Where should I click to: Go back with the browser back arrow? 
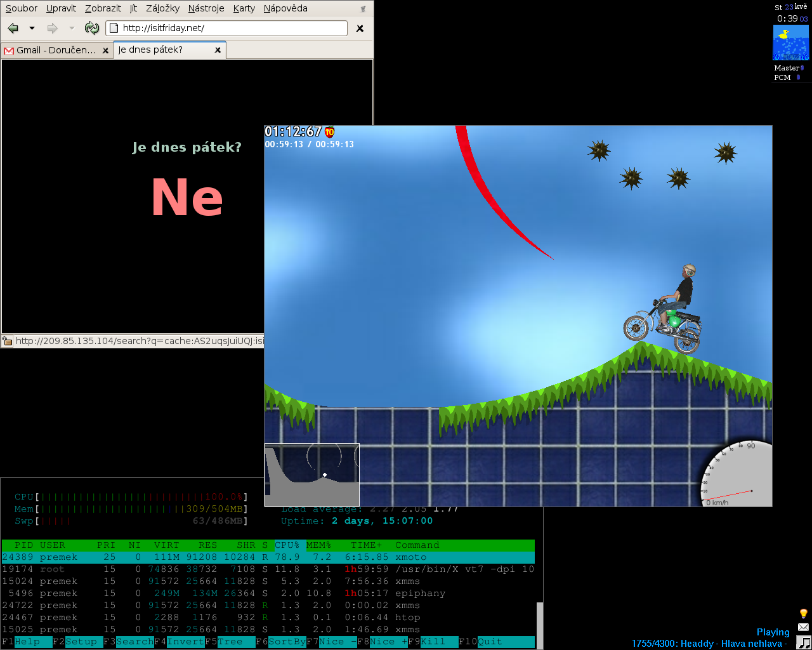tap(13, 28)
